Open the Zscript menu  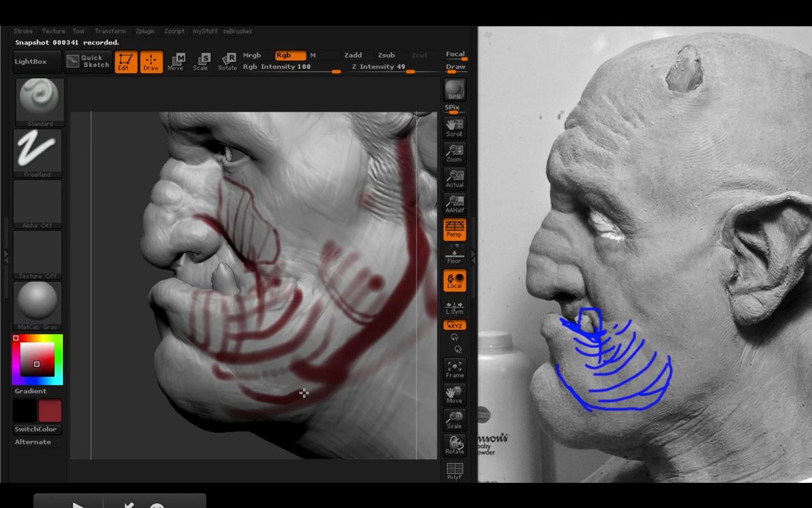(174, 31)
